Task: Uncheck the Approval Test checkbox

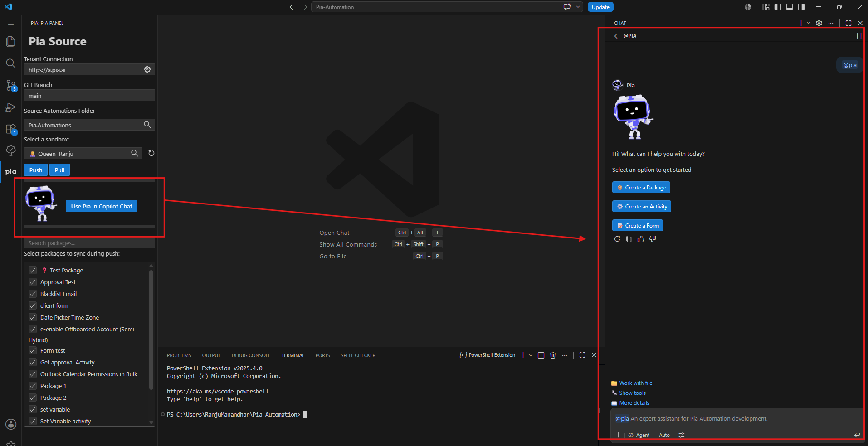Action: (x=33, y=282)
